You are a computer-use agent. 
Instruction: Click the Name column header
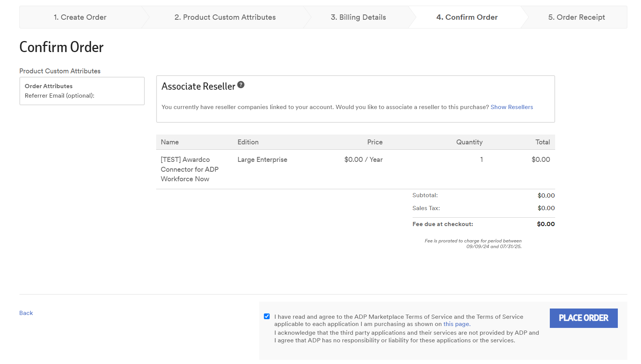pos(170,142)
